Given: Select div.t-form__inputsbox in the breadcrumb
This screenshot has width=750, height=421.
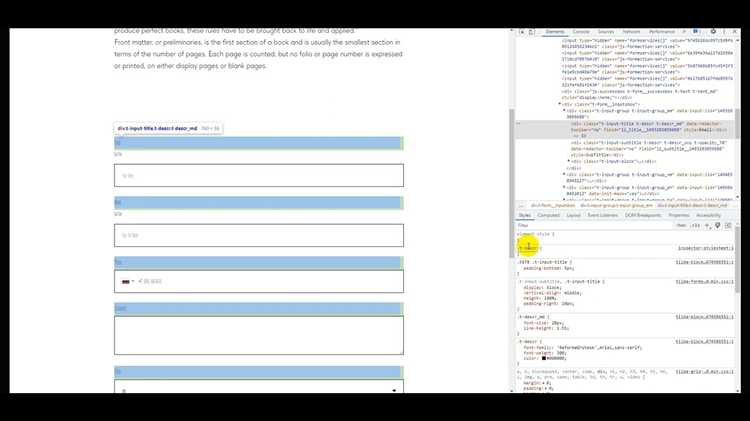Looking at the screenshot, I should [x=554, y=205].
